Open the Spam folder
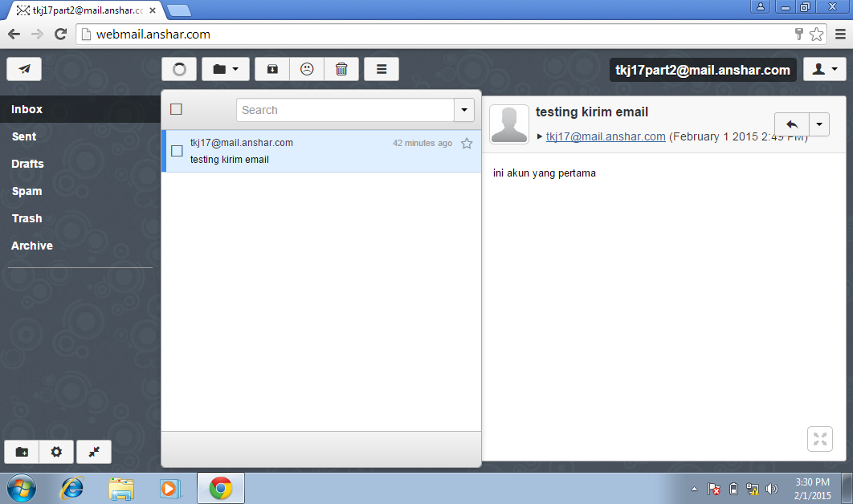This screenshot has width=853, height=504. pos(80,191)
